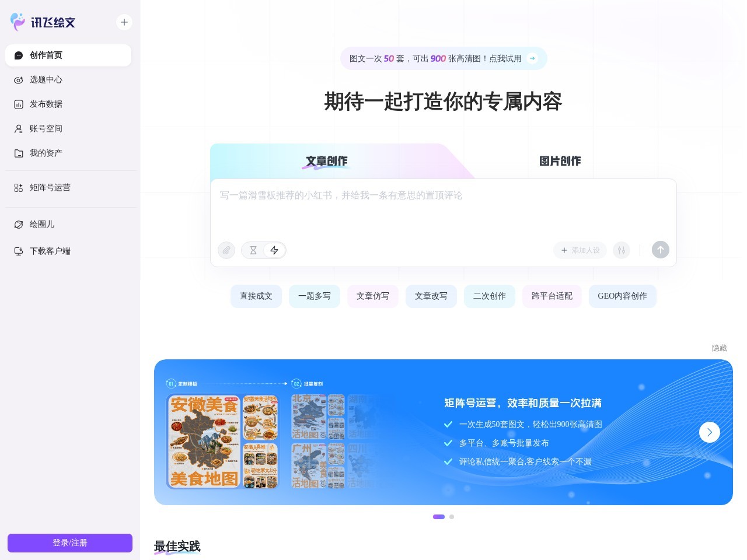
Task: Click the 一次生成50套图文 text line
Action: [x=530, y=425]
